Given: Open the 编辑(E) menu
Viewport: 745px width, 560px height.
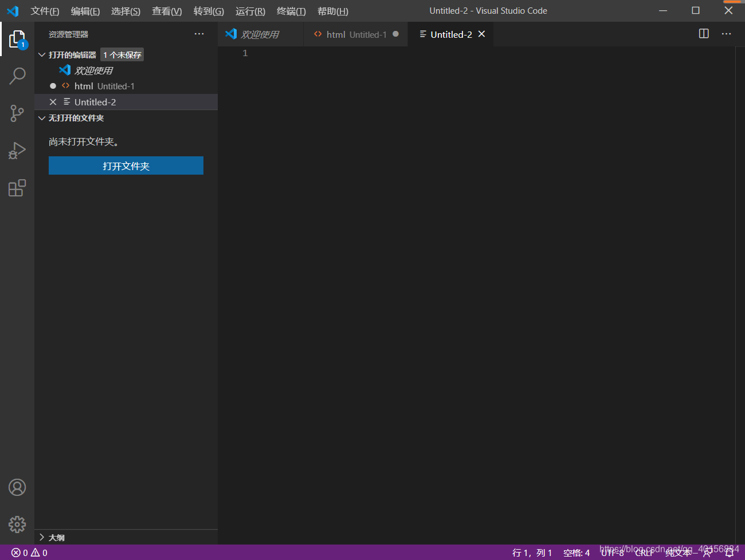Looking at the screenshot, I should [x=85, y=11].
